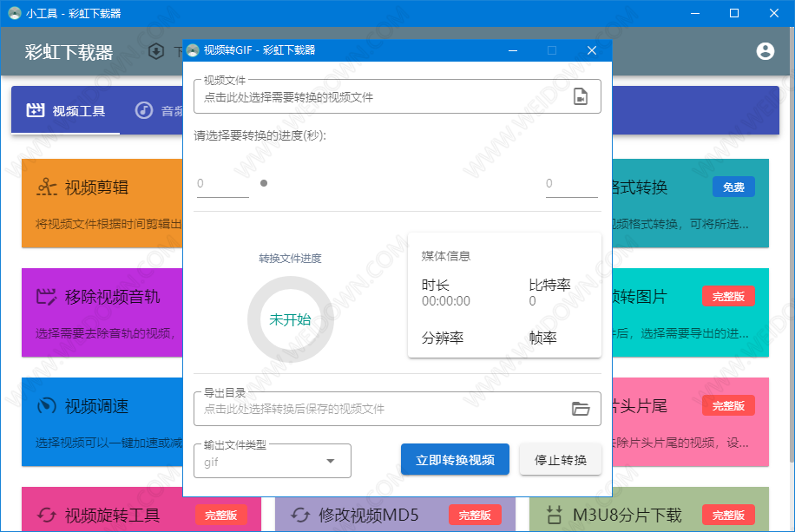Open the 视频调速 card
Image resolution: width=795 pixels, height=532 pixels.
point(102,422)
